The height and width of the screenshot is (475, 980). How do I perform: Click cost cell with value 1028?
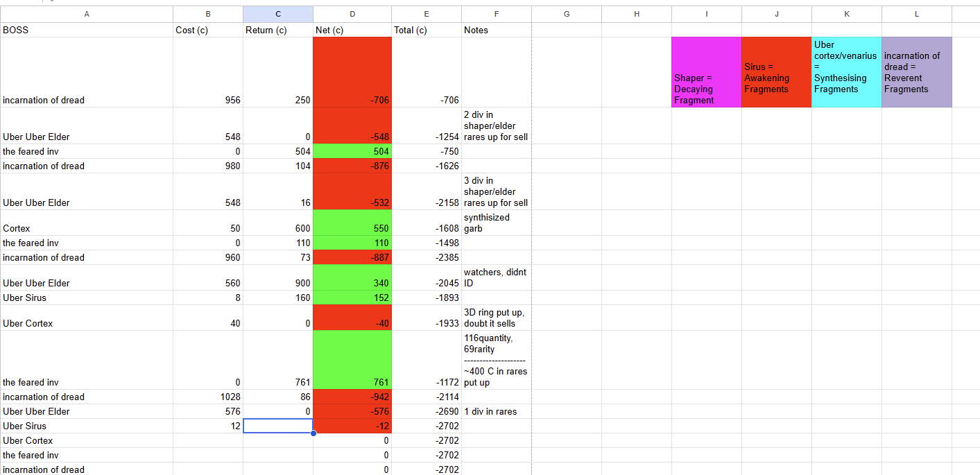(x=208, y=397)
